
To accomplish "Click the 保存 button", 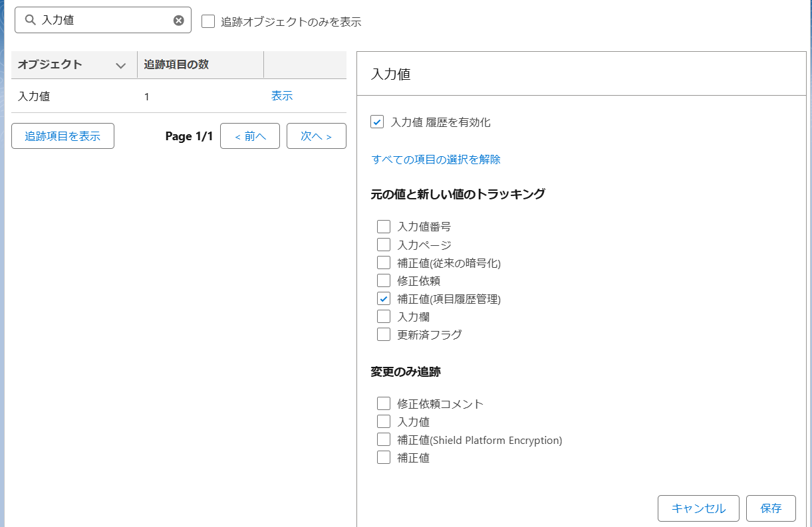I will 771,508.
